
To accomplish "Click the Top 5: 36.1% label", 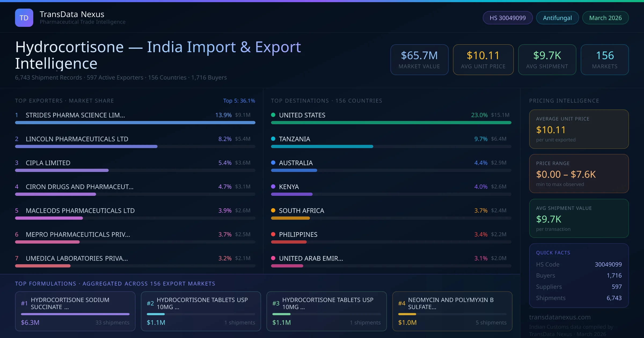I will 239,101.
